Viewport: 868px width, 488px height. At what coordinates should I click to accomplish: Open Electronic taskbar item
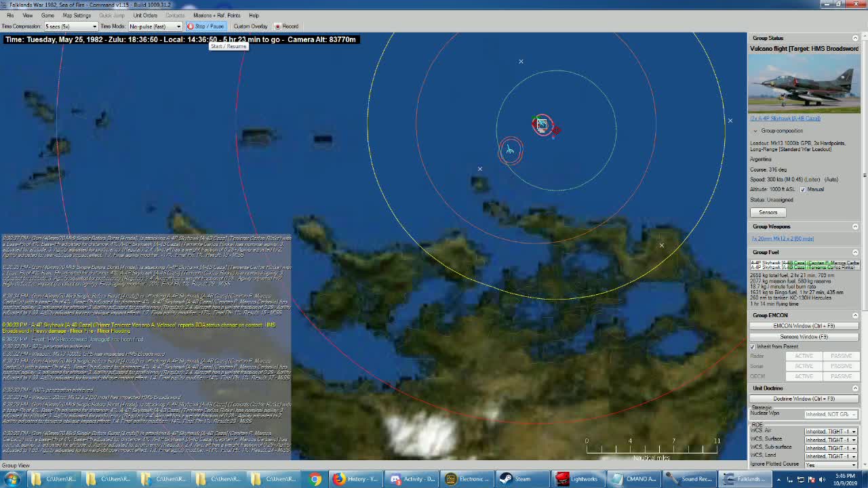click(x=468, y=479)
